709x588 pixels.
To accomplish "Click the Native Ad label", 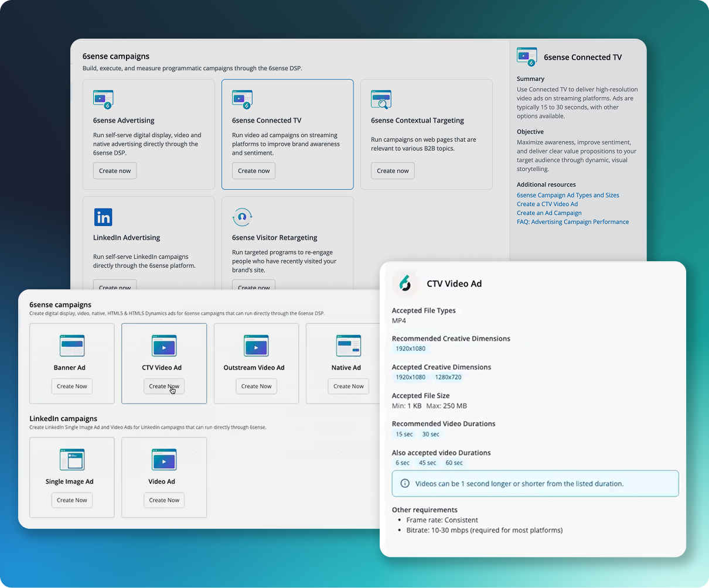I will pyautogui.click(x=346, y=368).
